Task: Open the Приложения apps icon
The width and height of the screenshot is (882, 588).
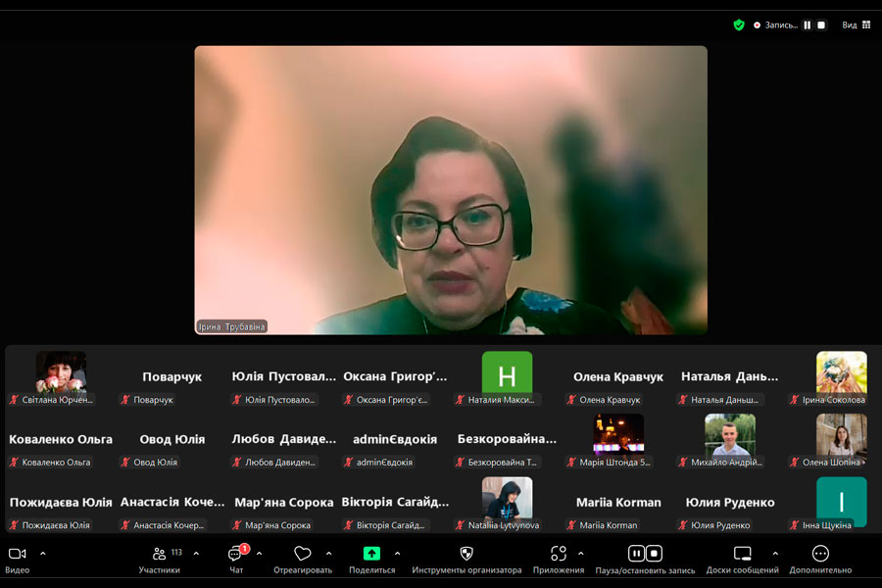Action: [x=559, y=554]
